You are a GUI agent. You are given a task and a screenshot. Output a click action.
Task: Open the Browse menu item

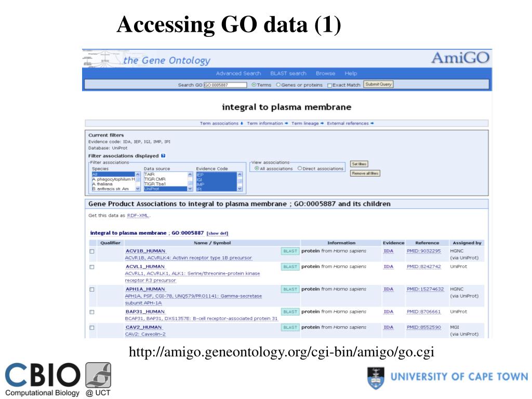325,73
